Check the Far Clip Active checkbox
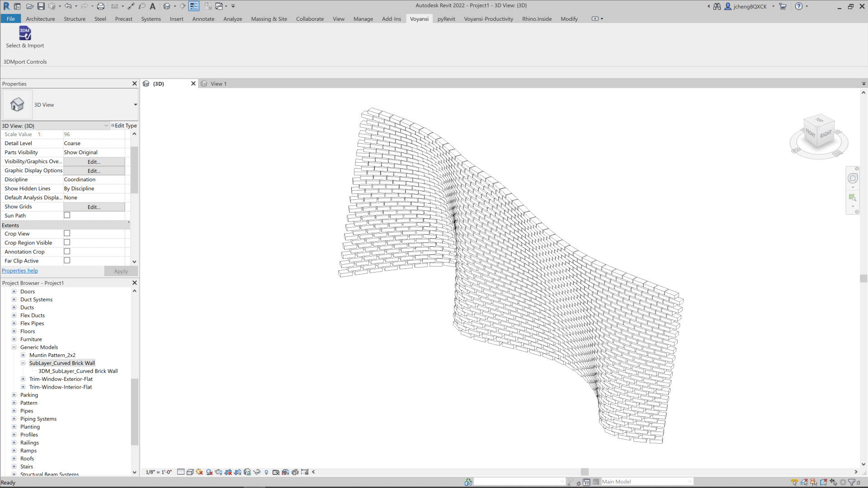The image size is (868, 488). (x=67, y=261)
